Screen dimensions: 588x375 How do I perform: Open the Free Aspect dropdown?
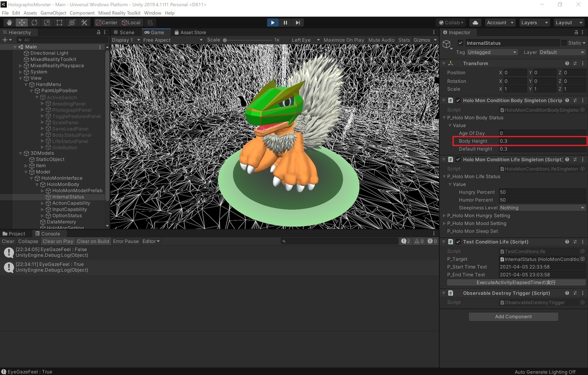click(172, 40)
